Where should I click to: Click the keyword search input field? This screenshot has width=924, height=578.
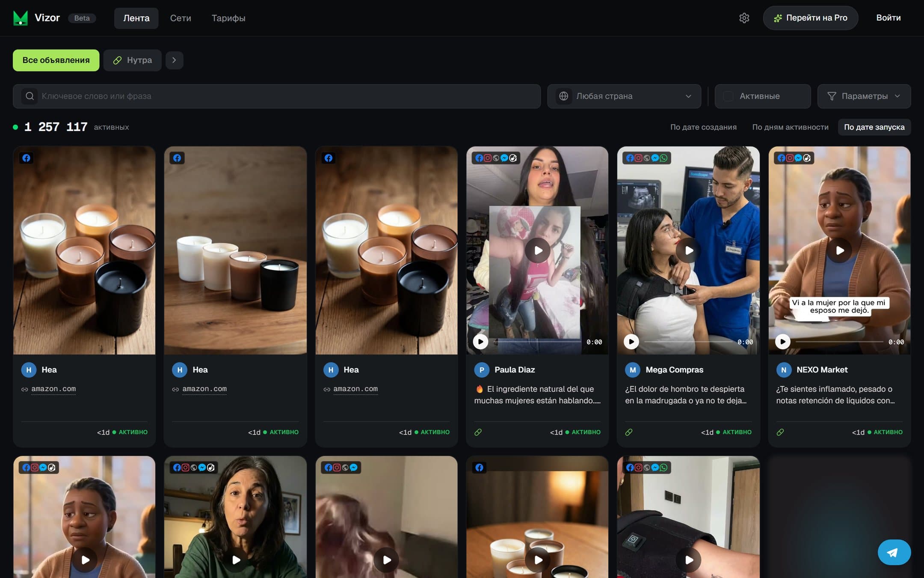(277, 96)
